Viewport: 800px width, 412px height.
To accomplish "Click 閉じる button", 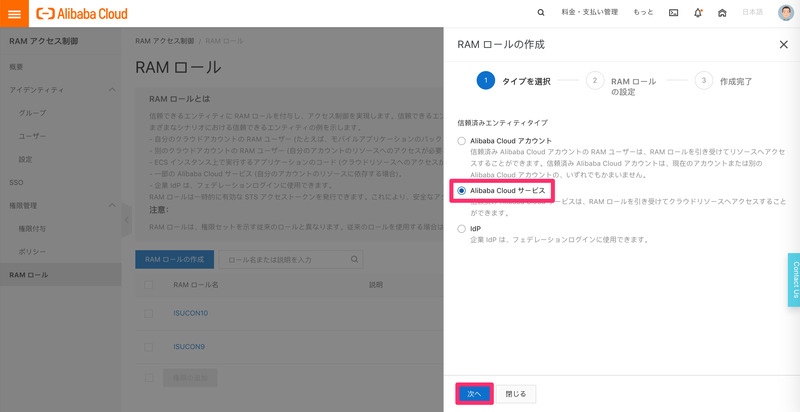I will click(516, 394).
